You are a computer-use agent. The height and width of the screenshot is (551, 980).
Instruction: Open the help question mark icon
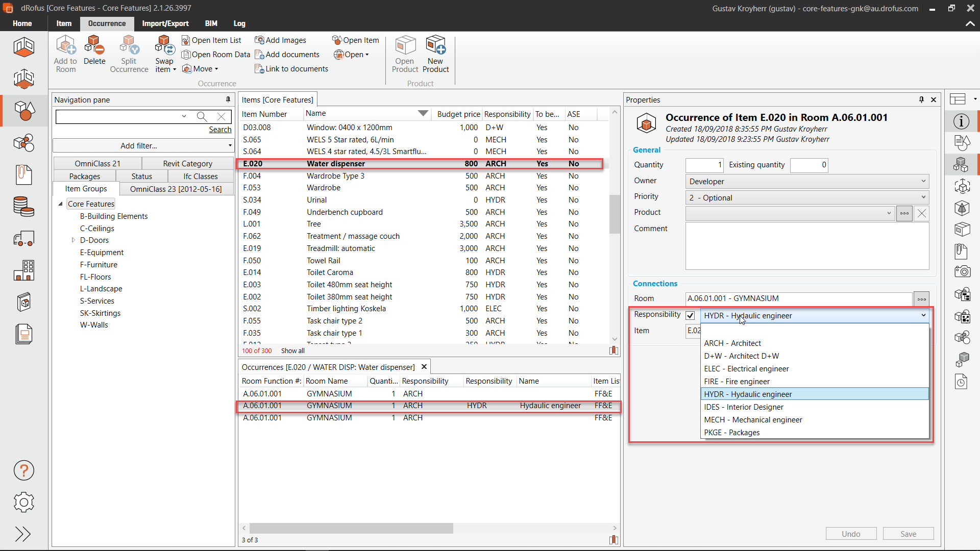pyautogui.click(x=23, y=470)
